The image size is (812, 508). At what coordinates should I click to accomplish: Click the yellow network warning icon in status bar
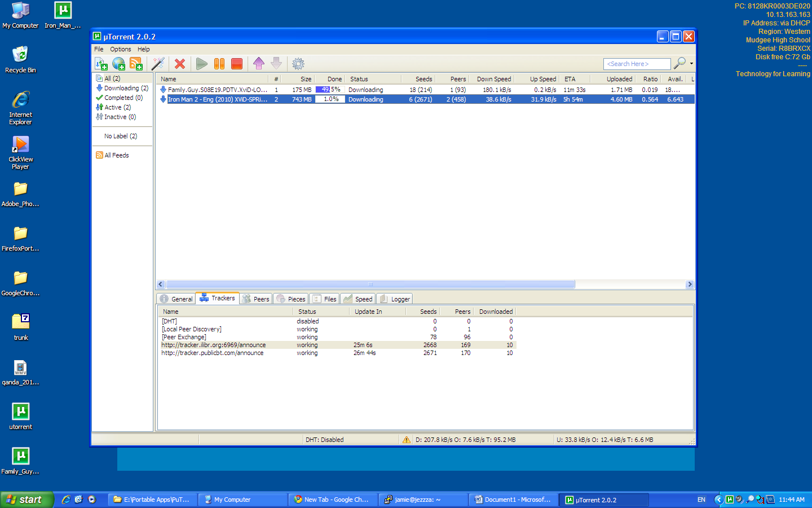406,440
